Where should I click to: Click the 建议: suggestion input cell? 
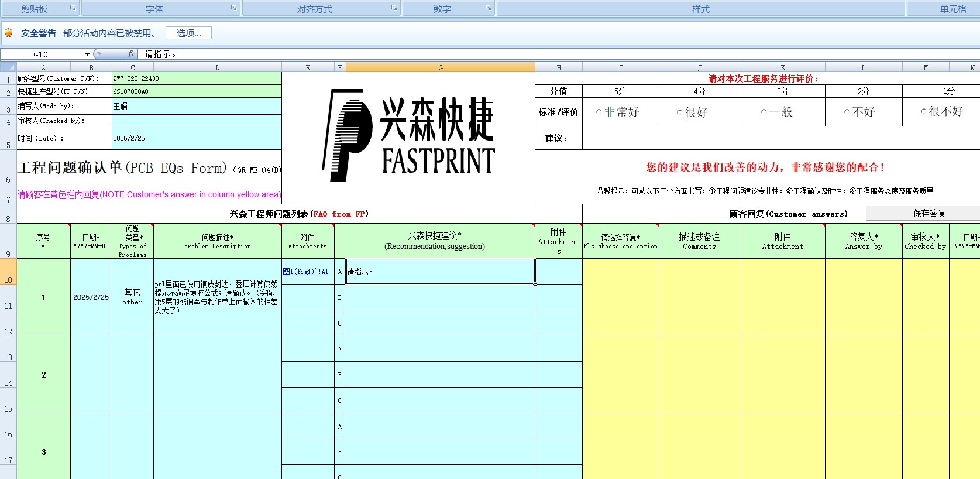[x=781, y=138]
